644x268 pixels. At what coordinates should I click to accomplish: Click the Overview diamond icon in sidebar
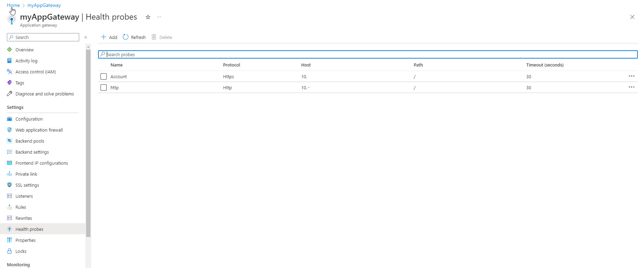10,50
